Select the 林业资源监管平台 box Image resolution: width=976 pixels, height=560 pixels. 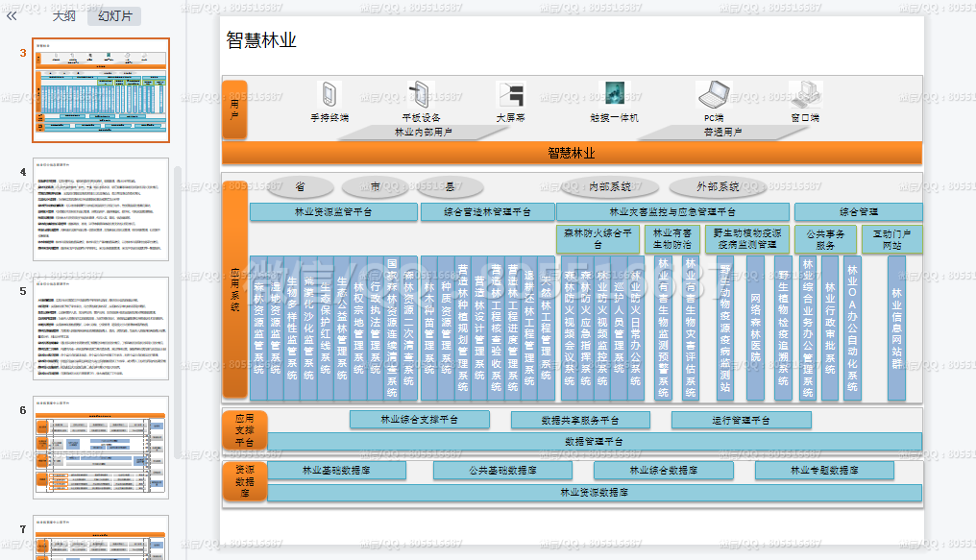coord(333,212)
